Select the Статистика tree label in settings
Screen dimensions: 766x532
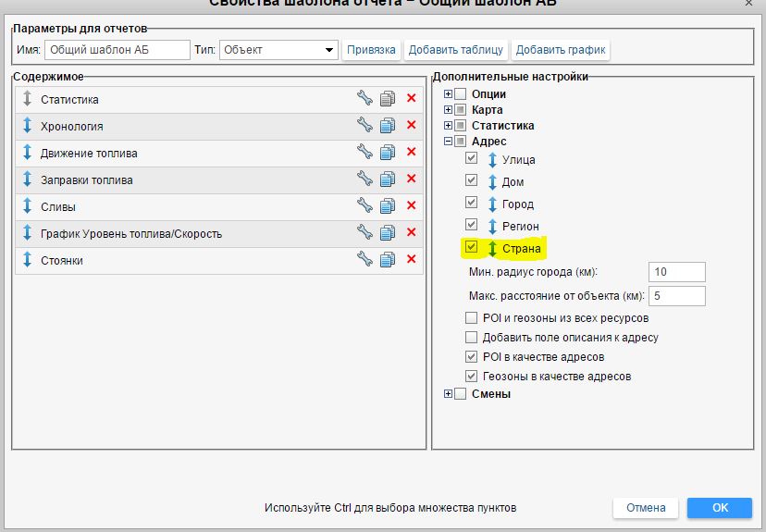tap(502, 126)
